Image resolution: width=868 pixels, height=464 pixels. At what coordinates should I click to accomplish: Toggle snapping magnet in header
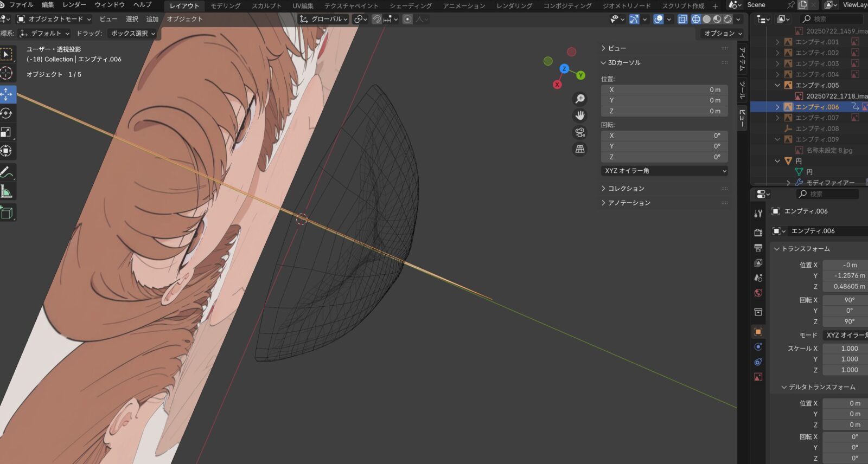coord(376,19)
